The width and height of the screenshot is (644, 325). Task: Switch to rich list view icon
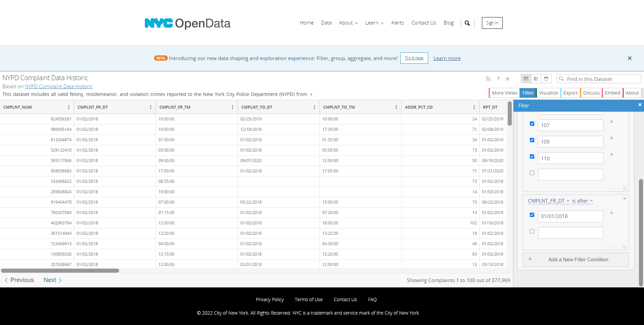coord(536,79)
